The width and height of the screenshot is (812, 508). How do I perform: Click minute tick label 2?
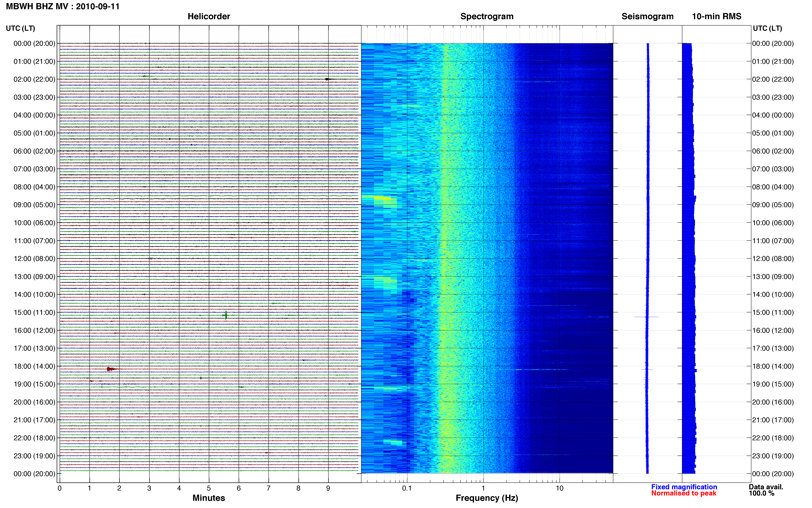119,488
